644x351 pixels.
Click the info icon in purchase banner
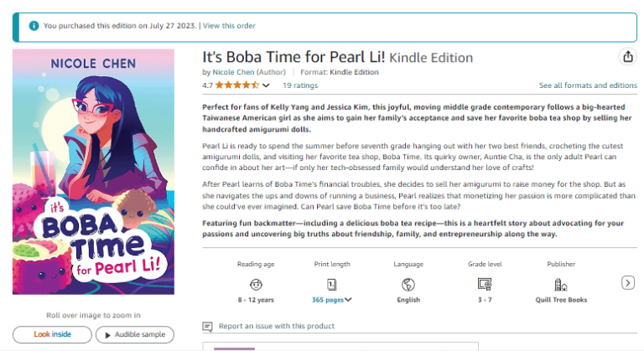[x=34, y=26]
